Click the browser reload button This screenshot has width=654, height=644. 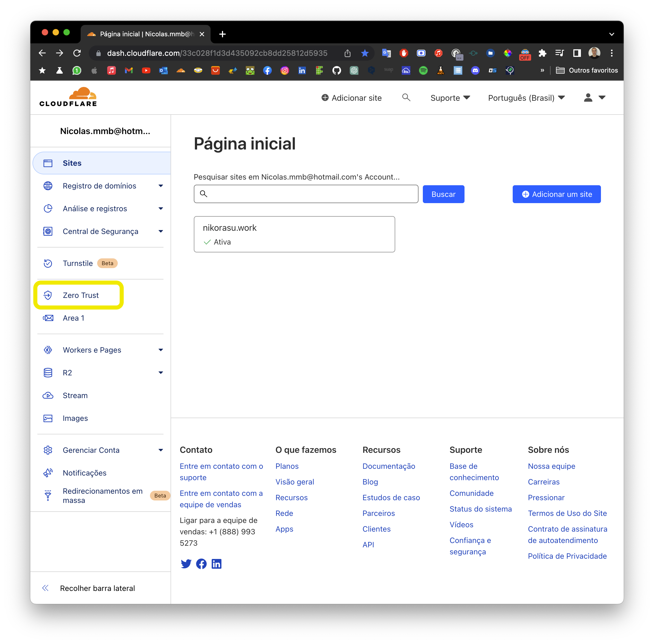tap(77, 53)
